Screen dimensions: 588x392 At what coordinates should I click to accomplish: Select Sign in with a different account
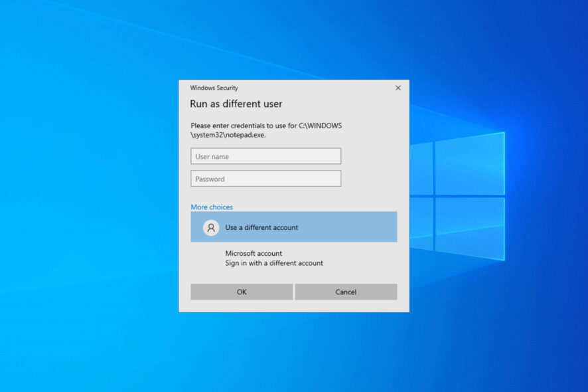[274, 263]
